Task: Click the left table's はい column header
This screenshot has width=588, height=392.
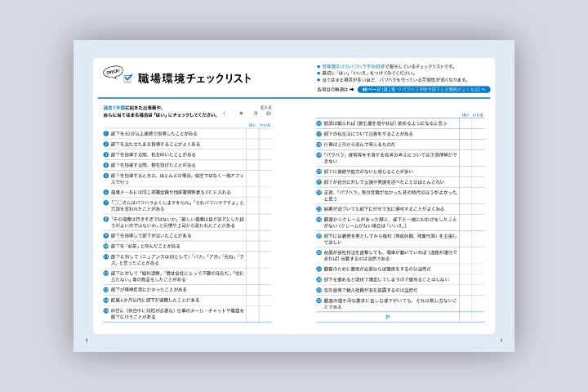Action: click(252, 125)
